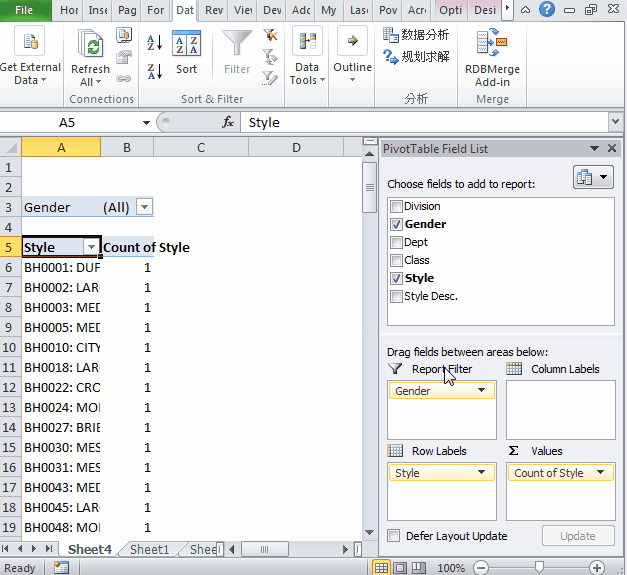
Task: Open Advanced filter options
Action: pyautogui.click(x=270, y=78)
